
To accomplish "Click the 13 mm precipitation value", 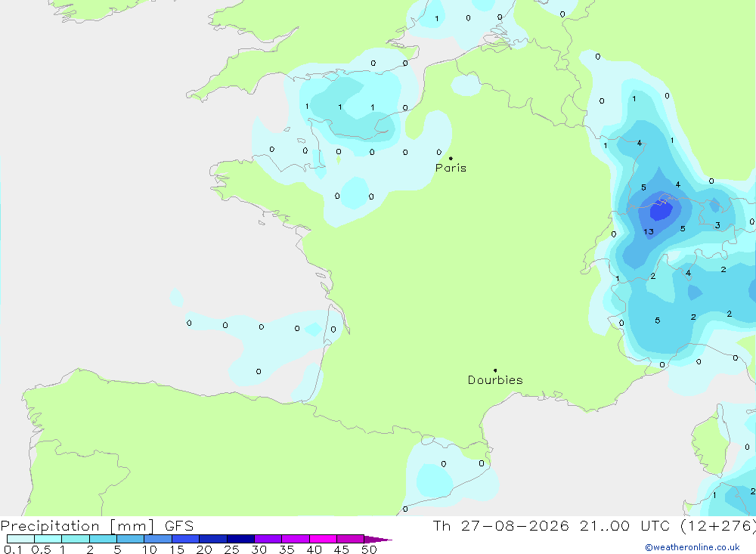I will (649, 232).
